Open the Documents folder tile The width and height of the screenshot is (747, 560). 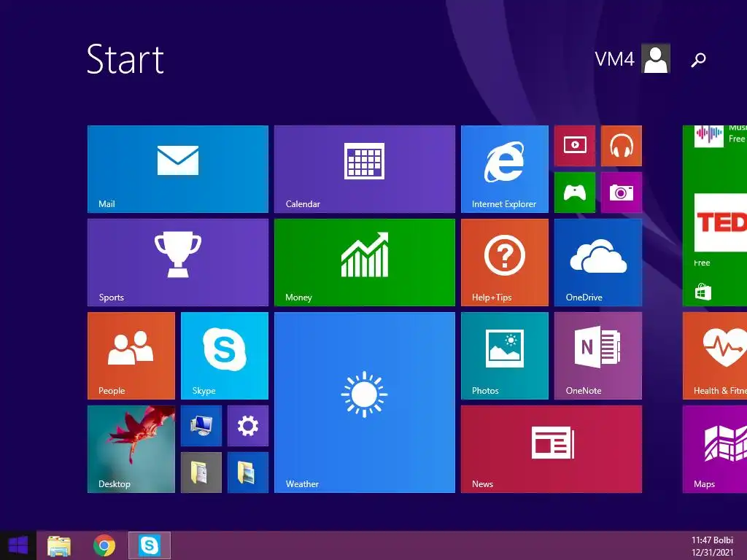tap(201, 472)
